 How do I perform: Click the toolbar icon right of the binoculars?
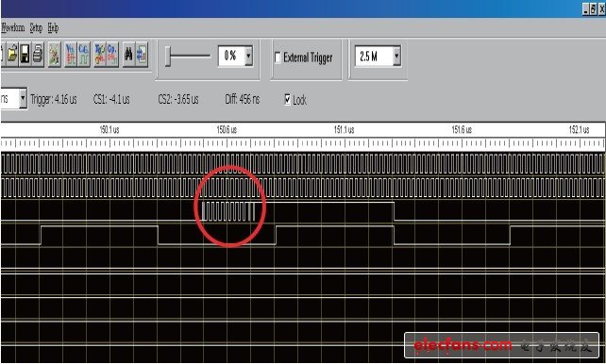pyautogui.click(x=142, y=55)
